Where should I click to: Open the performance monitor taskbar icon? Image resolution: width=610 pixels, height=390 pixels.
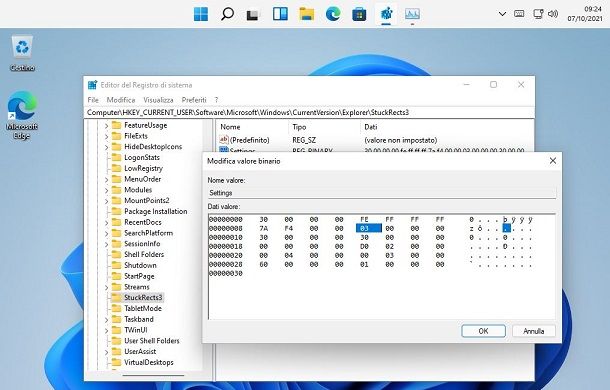[412, 14]
